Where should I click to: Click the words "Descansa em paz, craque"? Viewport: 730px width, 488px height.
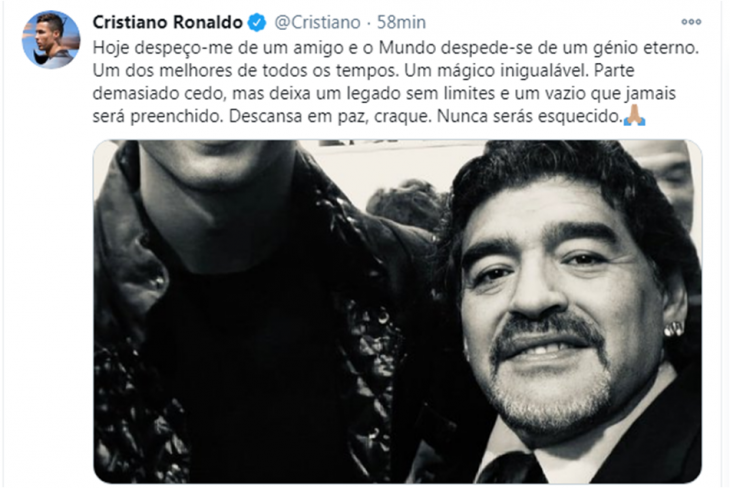(x=330, y=116)
